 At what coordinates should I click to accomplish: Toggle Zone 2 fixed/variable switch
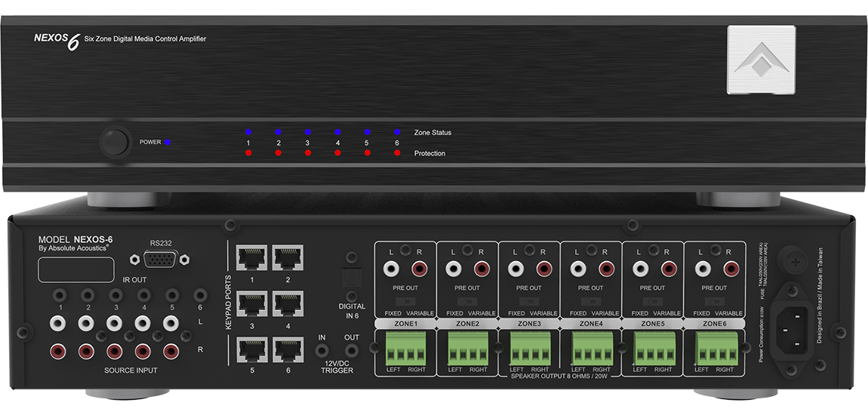coord(468,302)
